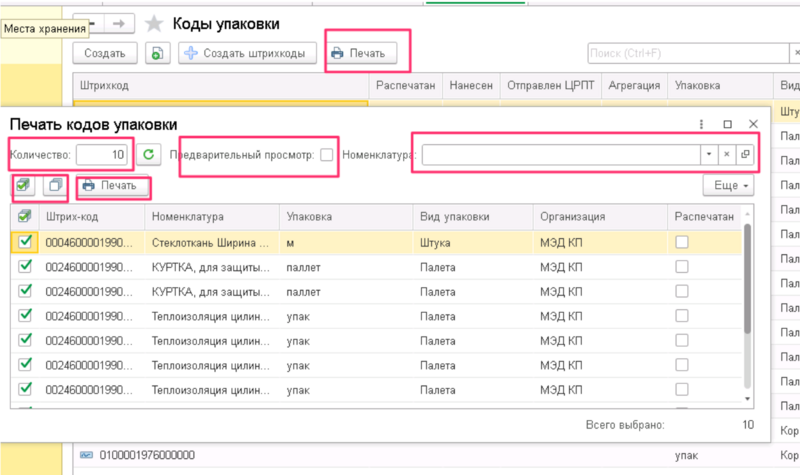Sort by Штрих-код column header
800x475 pixels.
[x=92, y=217]
